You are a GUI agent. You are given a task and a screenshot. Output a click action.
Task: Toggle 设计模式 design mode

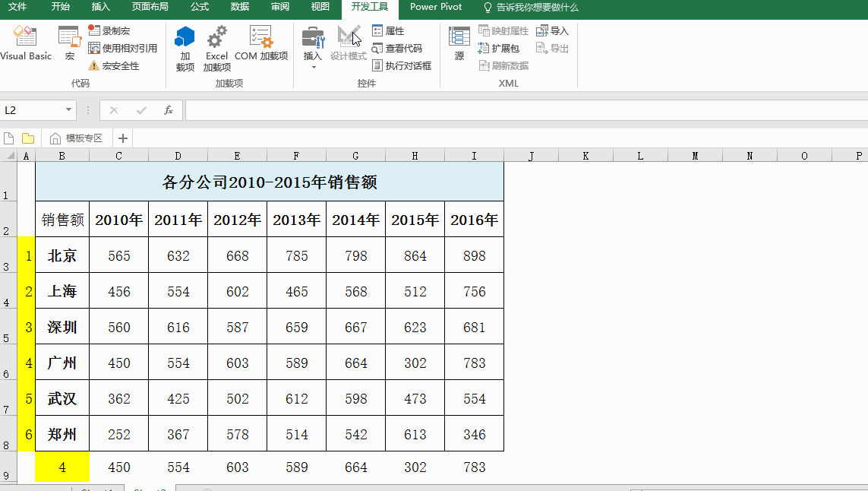349,43
